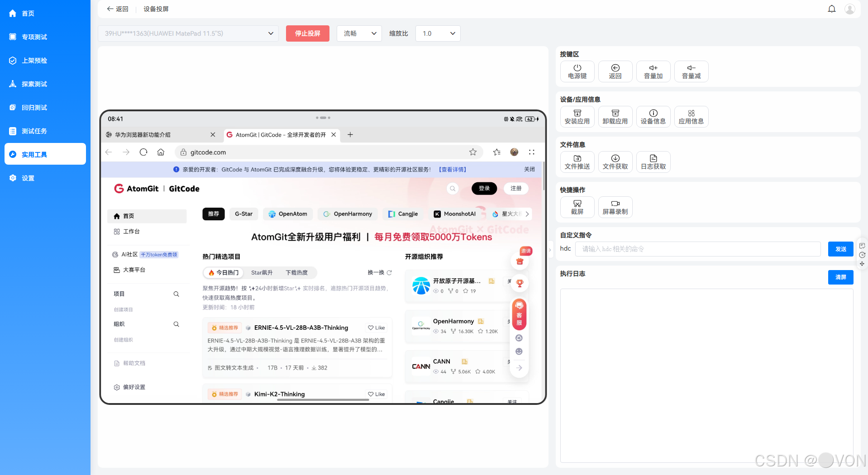This screenshot has height=475, width=868.
Task: Start 屏幕录制 screen recording
Action: tap(615, 207)
